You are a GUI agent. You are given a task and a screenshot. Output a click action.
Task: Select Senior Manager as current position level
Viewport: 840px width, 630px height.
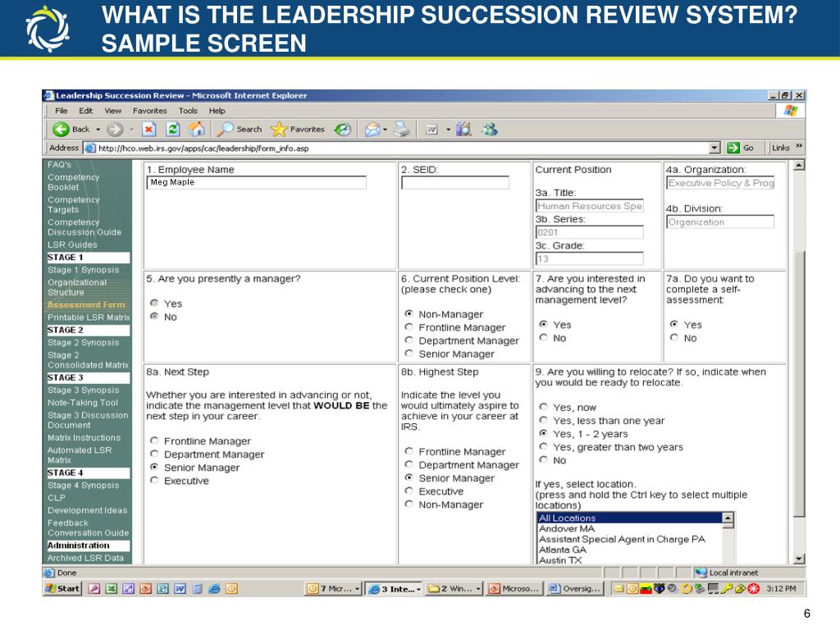[x=409, y=354]
